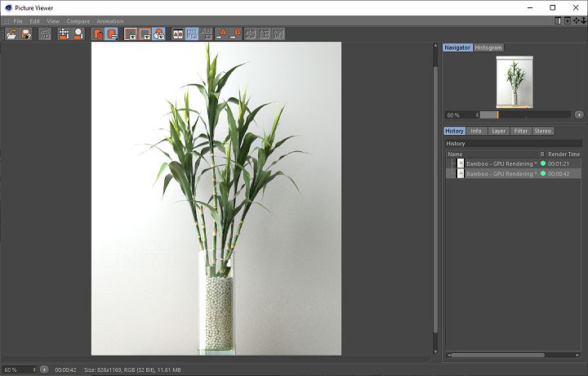Expand options with Navigator round arrow button
The height and width of the screenshot is (376, 588).
[x=579, y=114]
